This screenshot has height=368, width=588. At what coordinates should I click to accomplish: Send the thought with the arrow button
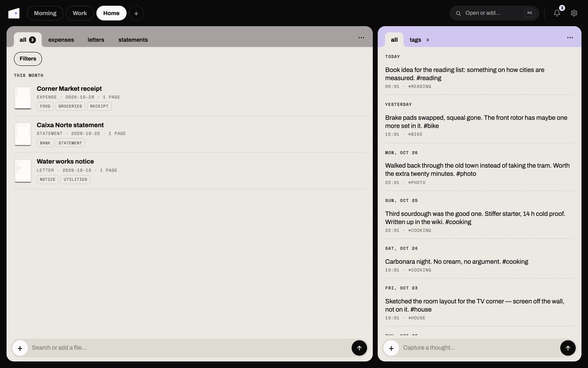coord(568,348)
